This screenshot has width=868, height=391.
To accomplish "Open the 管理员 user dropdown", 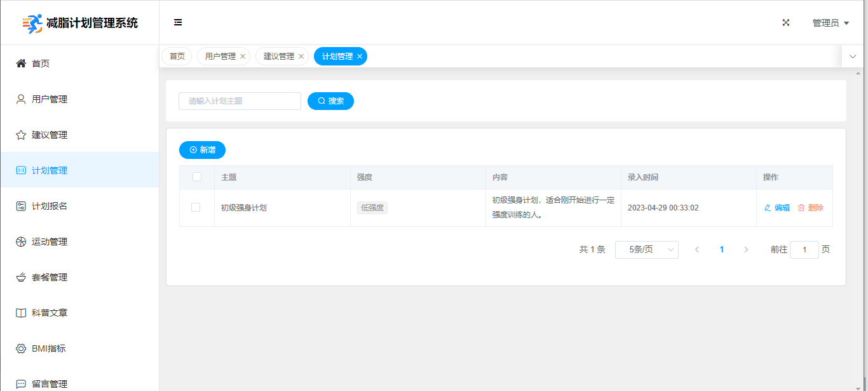I will tap(831, 23).
